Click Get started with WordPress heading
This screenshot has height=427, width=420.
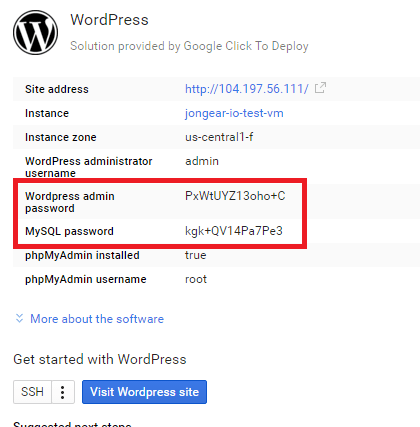(x=100, y=359)
